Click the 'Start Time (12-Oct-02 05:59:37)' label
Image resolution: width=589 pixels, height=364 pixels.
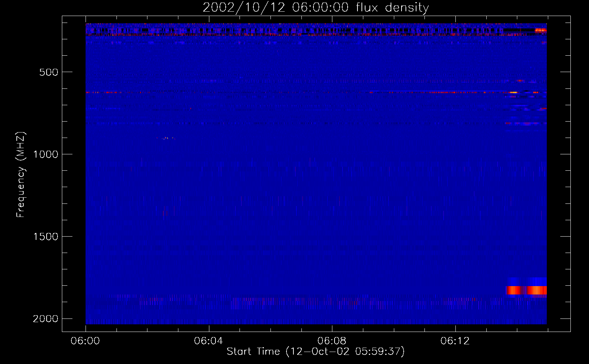click(316, 352)
